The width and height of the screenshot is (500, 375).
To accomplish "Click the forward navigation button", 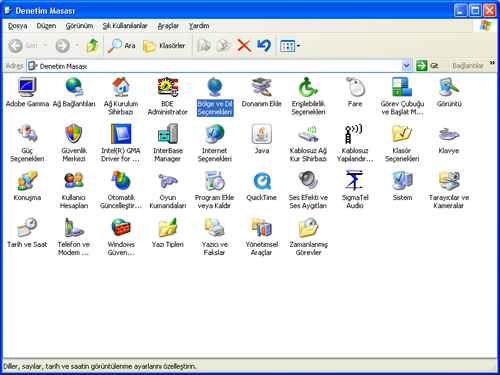I will tap(62, 46).
